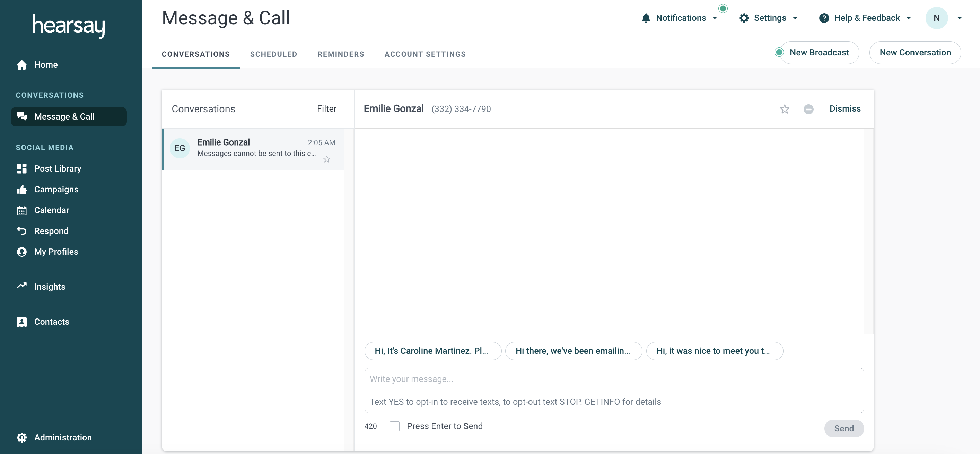Image resolution: width=980 pixels, height=454 pixels.
Task: Insert template 'Hi there, we've been emailin...'
Action: [573, 351]
